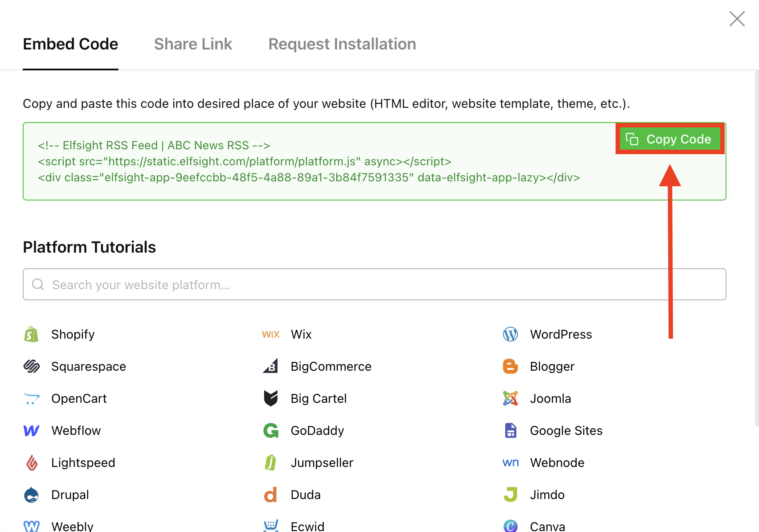Open the Joomla tutorial link
This screenshot has height=532, width=759.
click(551, 398)
